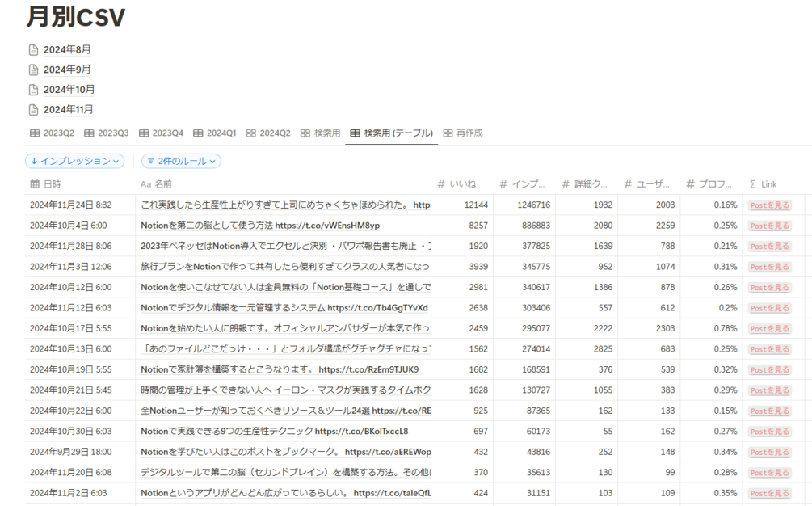Open the 2024年8月 page icon
This screenshot has height=506, width=812.
(34, 50)
